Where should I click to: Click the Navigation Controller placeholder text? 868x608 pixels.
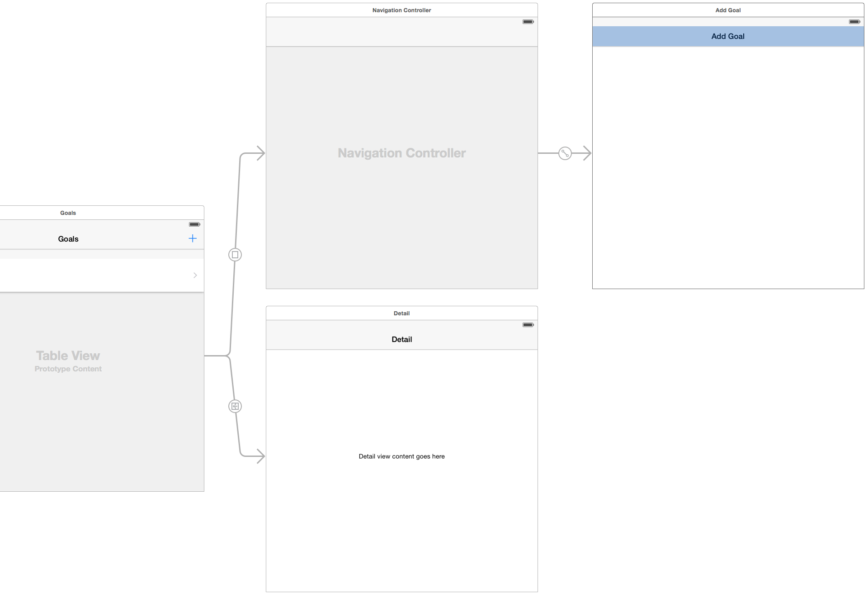(x=401, y=153)
